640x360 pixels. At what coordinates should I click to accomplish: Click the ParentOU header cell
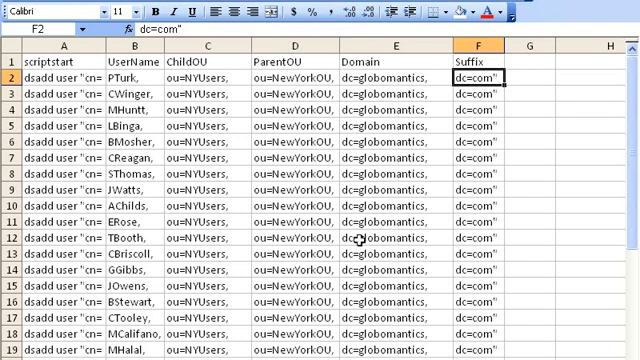(295, 62)
